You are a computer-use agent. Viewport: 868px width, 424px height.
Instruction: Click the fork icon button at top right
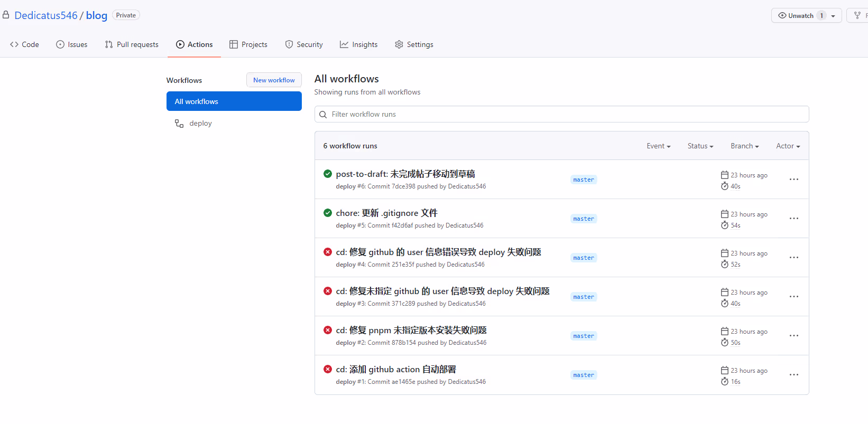pyautogui.click(x=857, y=15)
